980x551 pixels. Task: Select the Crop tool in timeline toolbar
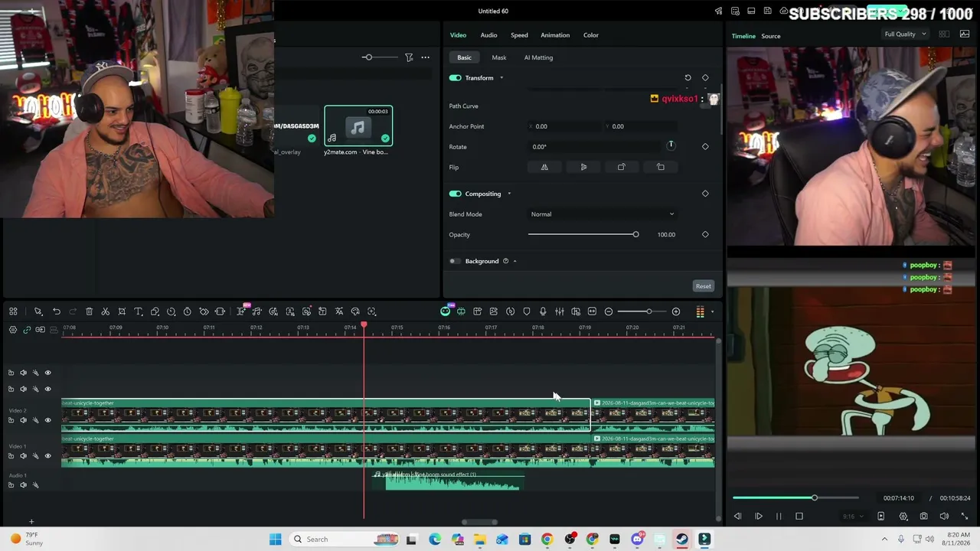(122, 311)
